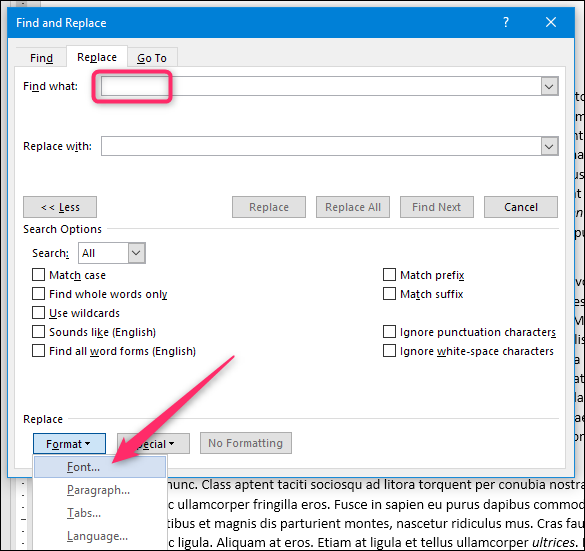Check Ignore punctuation characters
The height and width of the screenshot is (551, 585).
(390, 332)
